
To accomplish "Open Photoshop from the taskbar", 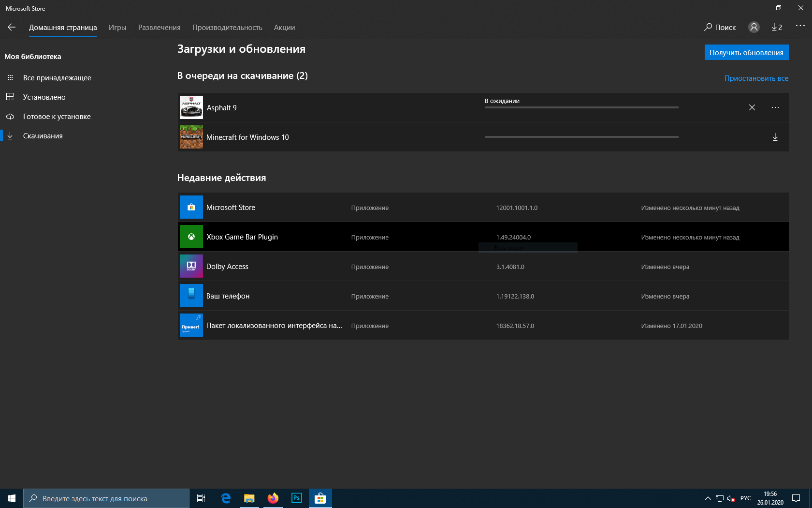I will coord(297,498).
